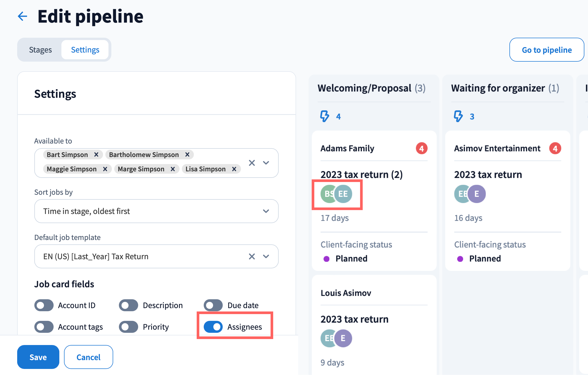
Task: Switch to the Stages tab
Action: click(40, 50)
